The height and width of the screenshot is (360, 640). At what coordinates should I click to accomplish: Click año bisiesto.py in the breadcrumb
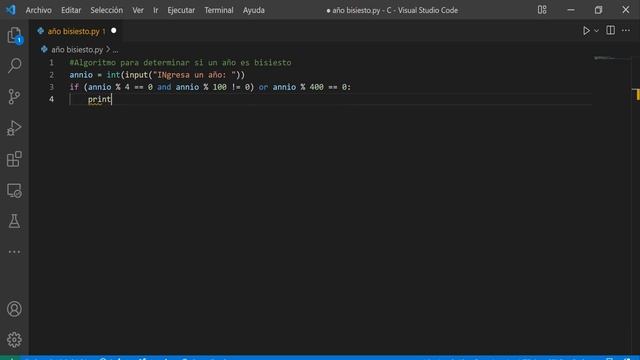point(77,50)
